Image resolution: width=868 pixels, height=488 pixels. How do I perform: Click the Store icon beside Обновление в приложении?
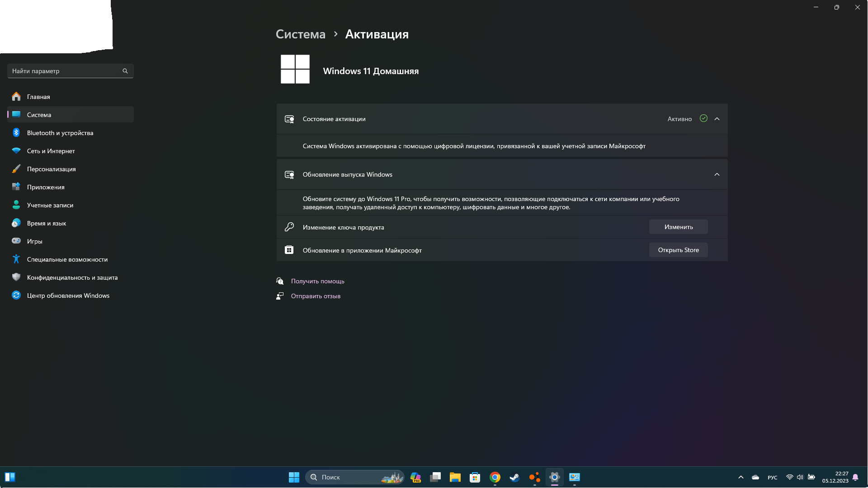coord(289,249)
